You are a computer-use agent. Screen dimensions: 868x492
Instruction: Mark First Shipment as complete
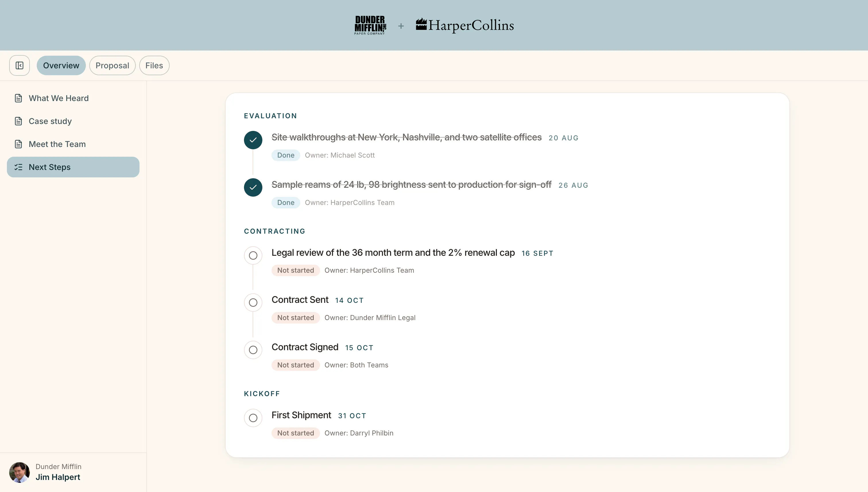point(253,418)
